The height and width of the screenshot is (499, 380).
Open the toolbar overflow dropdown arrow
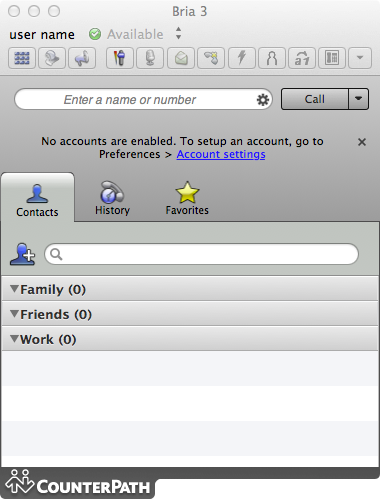360,58
